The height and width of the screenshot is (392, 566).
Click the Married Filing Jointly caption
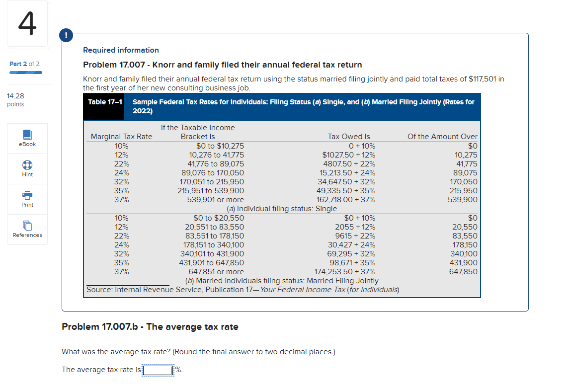[282, 281]
